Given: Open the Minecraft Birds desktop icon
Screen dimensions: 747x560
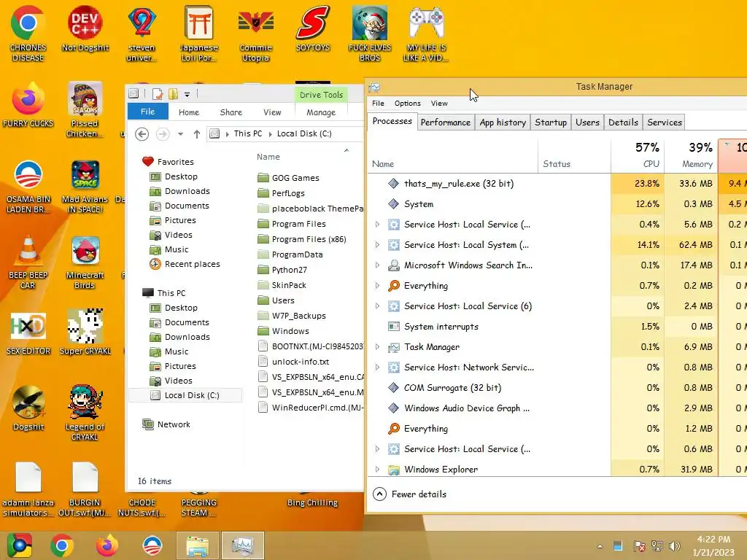Looking at the screenshot, I should [85, 261].
